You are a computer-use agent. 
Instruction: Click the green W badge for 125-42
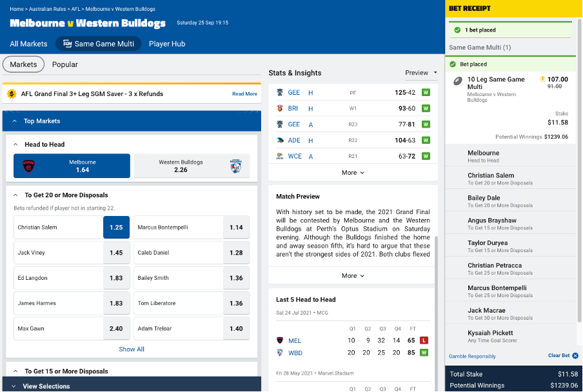(x=426, y=92)
